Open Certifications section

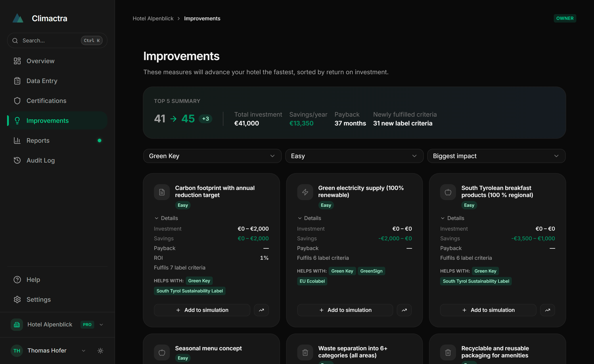(57, 101)
